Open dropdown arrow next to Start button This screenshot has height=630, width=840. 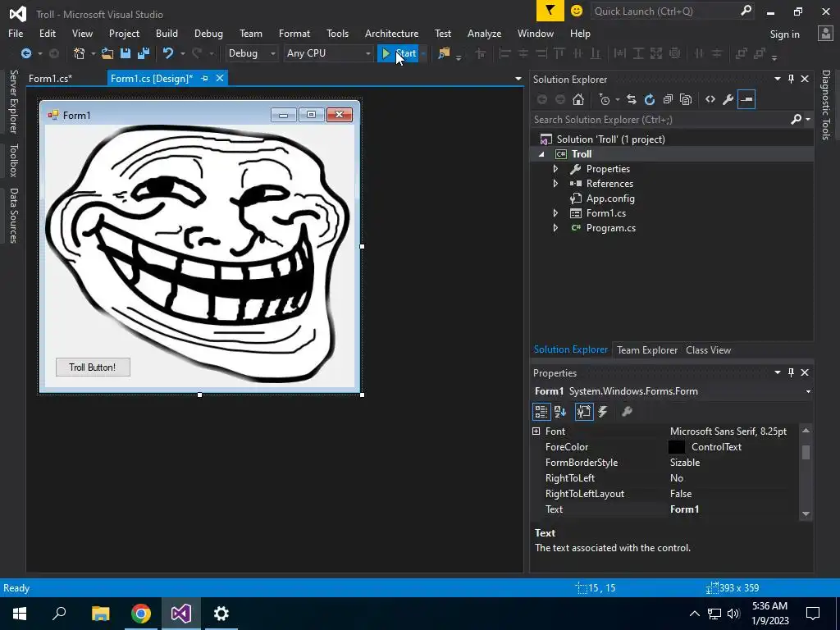click(x=423, y=53)
